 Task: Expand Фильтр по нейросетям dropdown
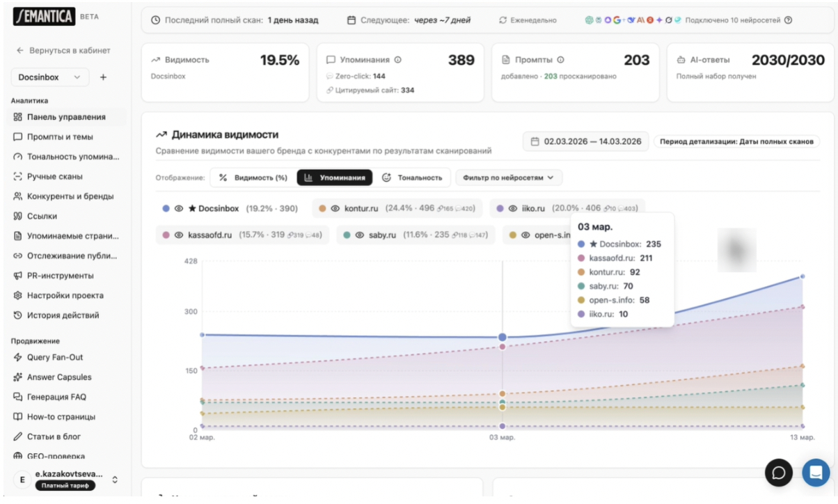pos(509,178)
